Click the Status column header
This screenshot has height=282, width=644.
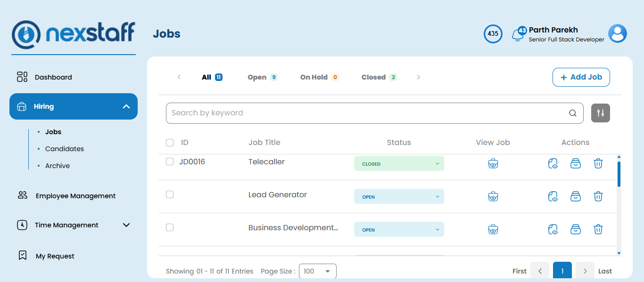pyautogui.click(x=399, y=142)
